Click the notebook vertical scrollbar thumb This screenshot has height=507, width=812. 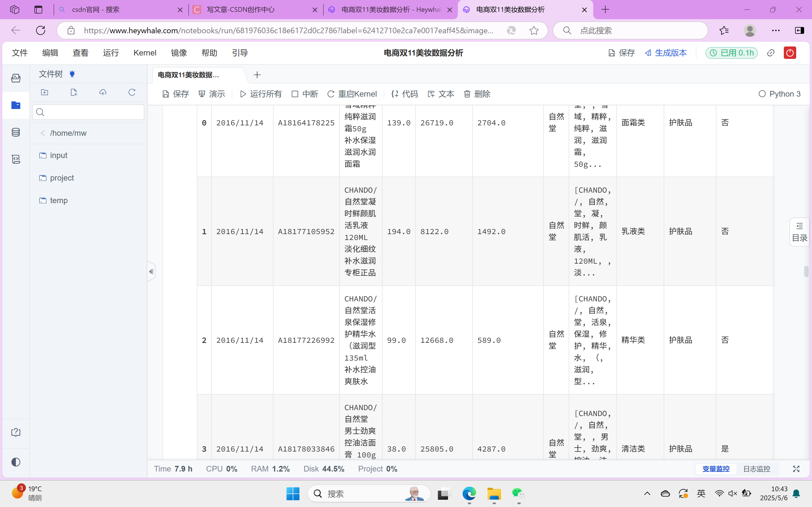pos(806,271)
